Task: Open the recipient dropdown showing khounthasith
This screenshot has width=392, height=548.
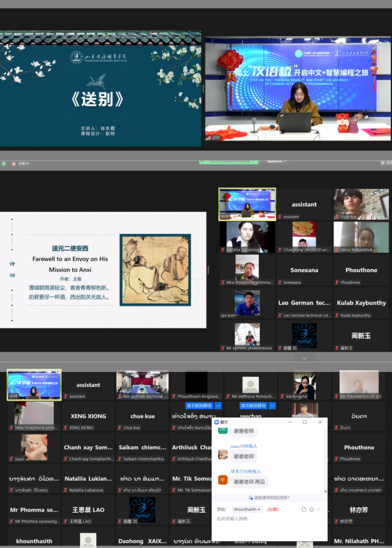Action: point(247,509)
